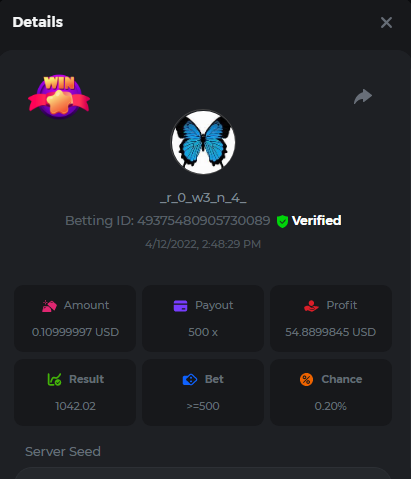Select the 54.8899845 USD profit value

coord(331,332)
